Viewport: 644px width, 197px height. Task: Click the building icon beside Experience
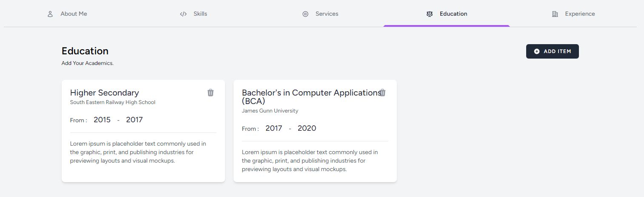pyautogui.click(x=555, y=14)
